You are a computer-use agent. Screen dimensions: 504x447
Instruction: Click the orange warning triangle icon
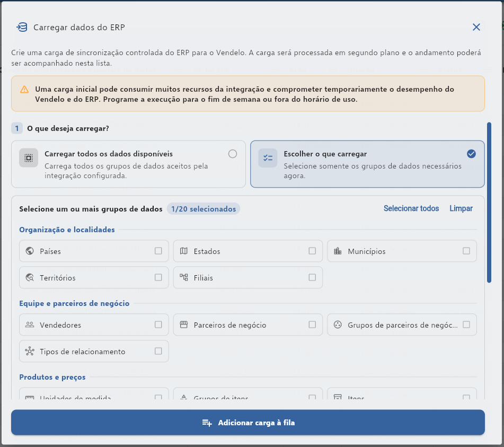tap(24, 90)
